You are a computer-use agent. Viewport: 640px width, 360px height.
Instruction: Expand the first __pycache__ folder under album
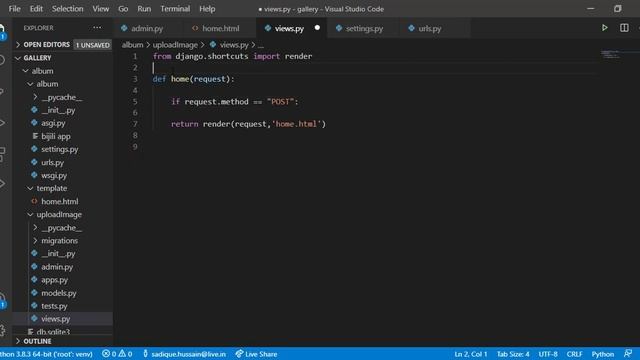[x=61, y=97]
